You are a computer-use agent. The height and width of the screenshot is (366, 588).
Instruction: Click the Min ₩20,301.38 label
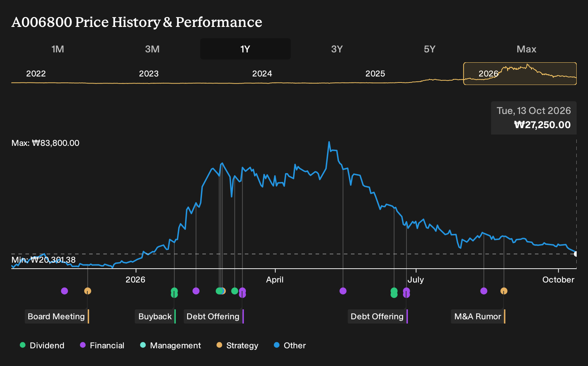point(44,260)
